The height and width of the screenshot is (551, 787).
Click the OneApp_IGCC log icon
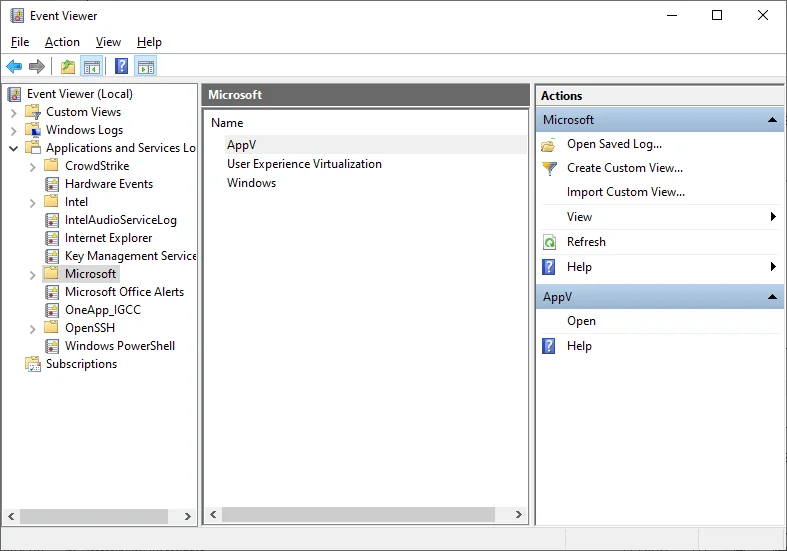[x=52, y=310]
